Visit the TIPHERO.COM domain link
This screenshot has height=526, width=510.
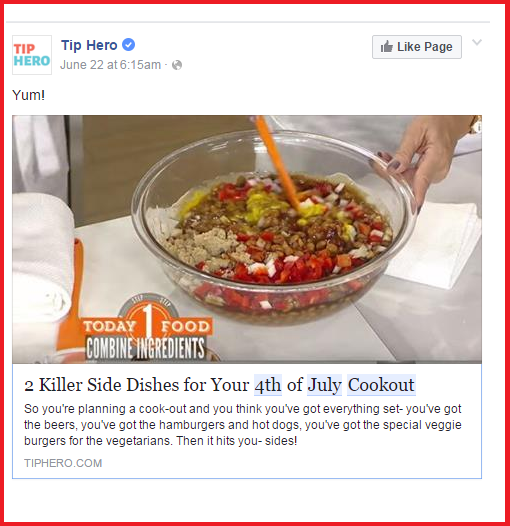[63, 463]
